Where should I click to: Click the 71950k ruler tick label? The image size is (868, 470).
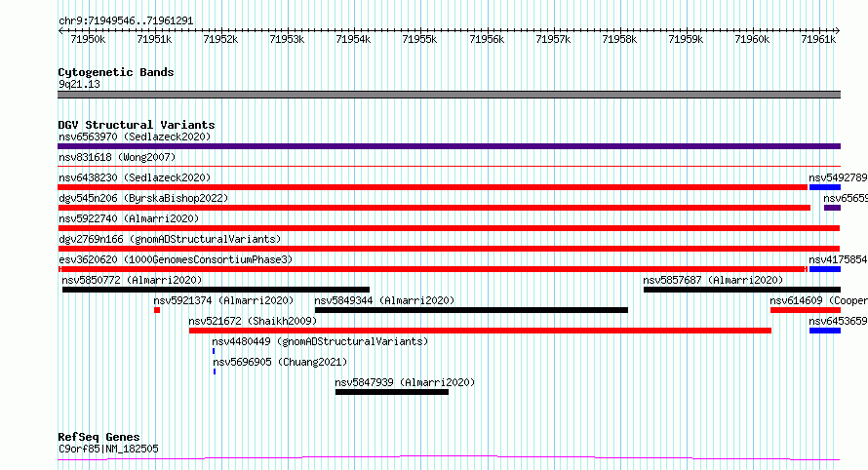[88, 39]
